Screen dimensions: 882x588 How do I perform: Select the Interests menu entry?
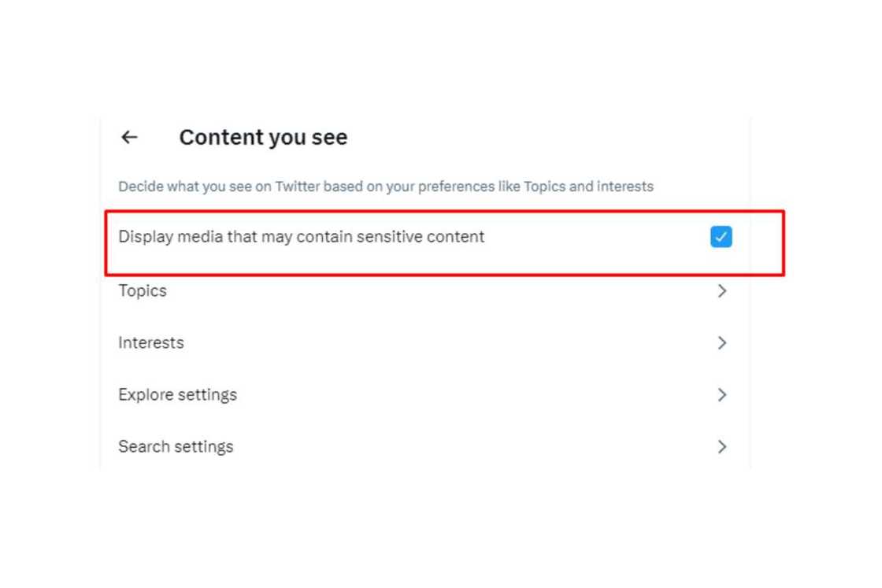pyautogui.click(x=151, y=343)
